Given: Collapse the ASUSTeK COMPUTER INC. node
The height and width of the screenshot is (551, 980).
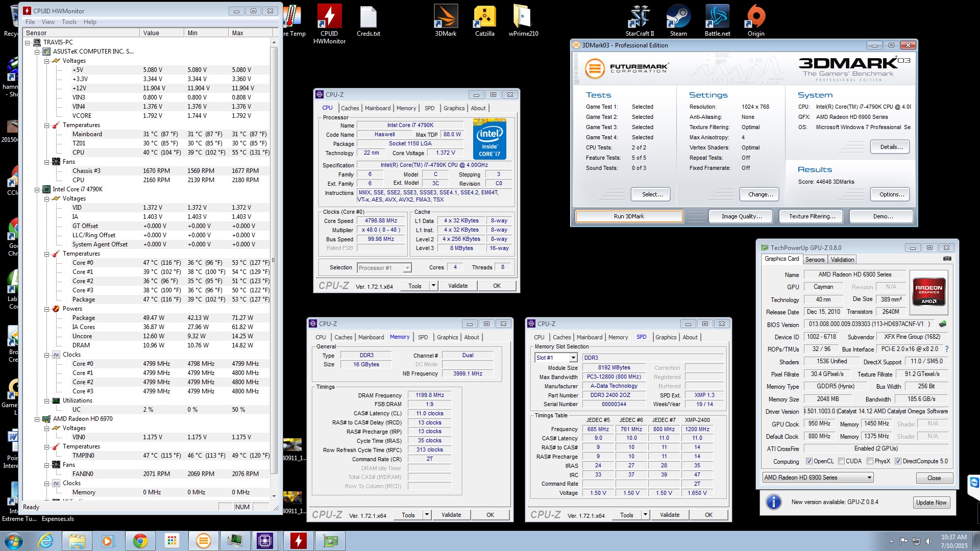Looking at the screenshot, I should click(x=37, y=52).
